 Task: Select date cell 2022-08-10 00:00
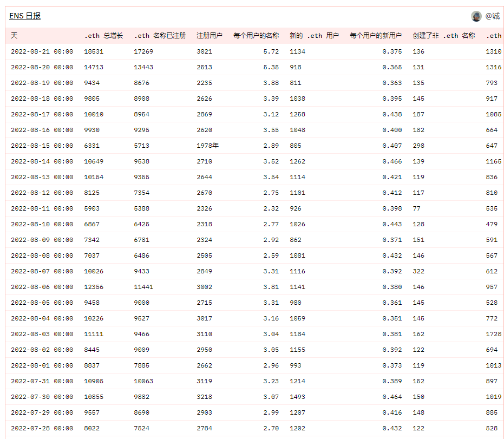pos(42,224)
